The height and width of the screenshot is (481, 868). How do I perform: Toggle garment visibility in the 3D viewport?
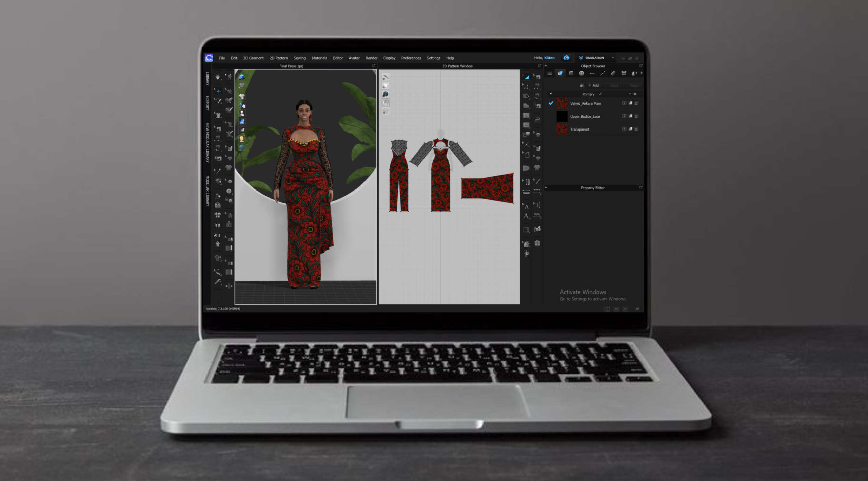pyautogui.click(x=241, y=96)
